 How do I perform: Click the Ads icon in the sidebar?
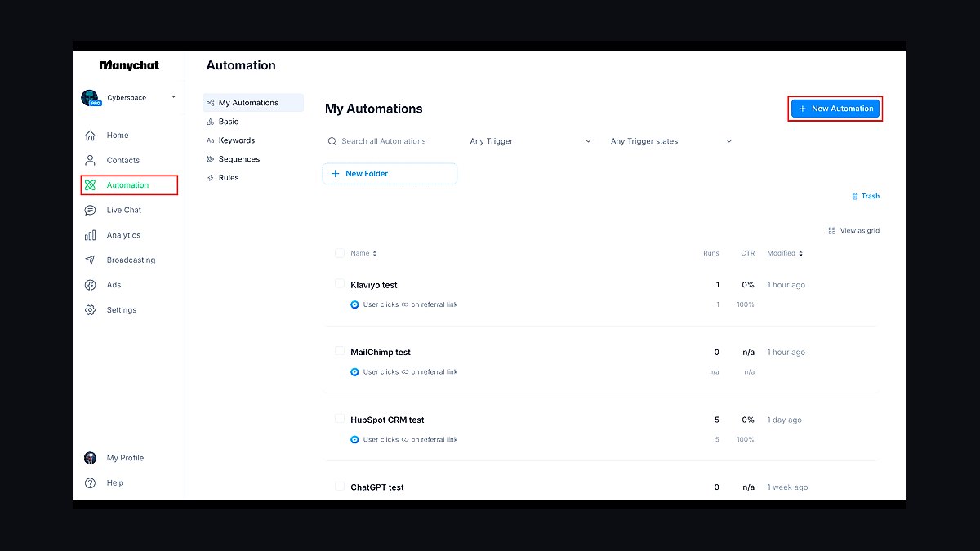90,285
